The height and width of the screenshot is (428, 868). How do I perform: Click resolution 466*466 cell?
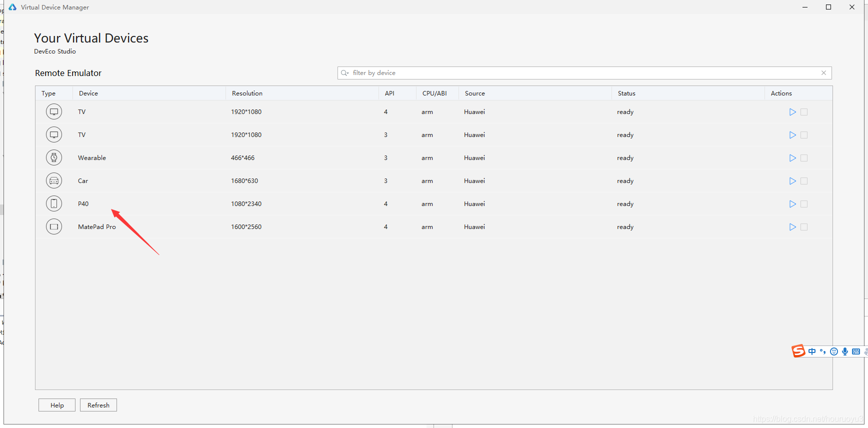242,158
